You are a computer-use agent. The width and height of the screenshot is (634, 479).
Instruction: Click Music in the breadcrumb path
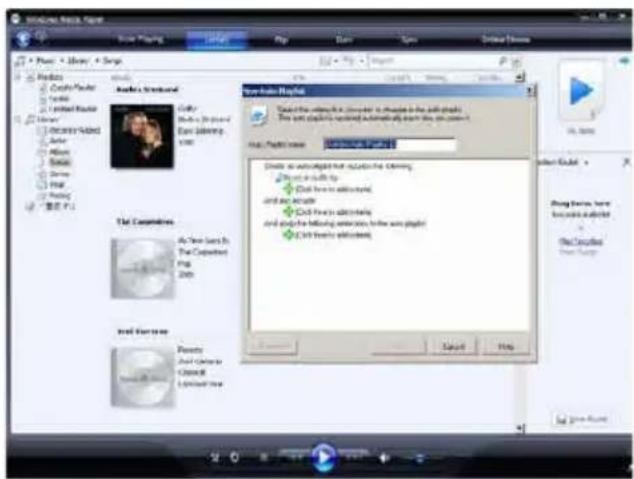46,61
